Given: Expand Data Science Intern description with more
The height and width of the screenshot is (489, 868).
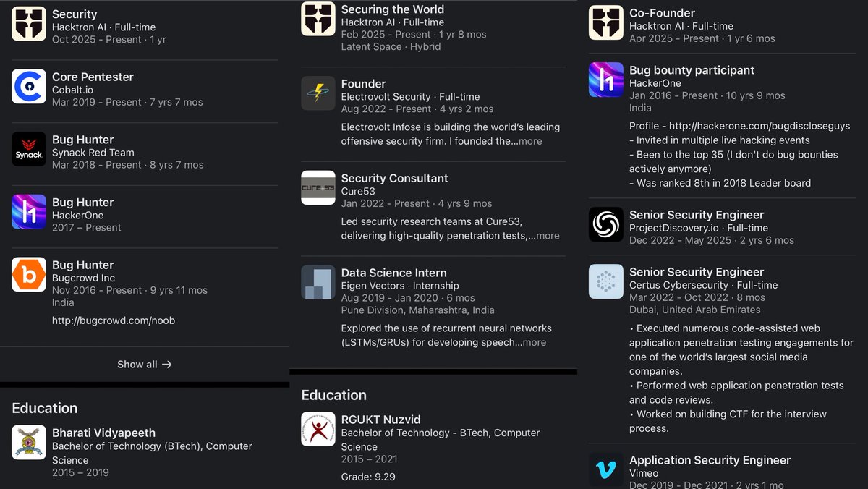Looking at the screenshot, I should (x=535, y=342).
